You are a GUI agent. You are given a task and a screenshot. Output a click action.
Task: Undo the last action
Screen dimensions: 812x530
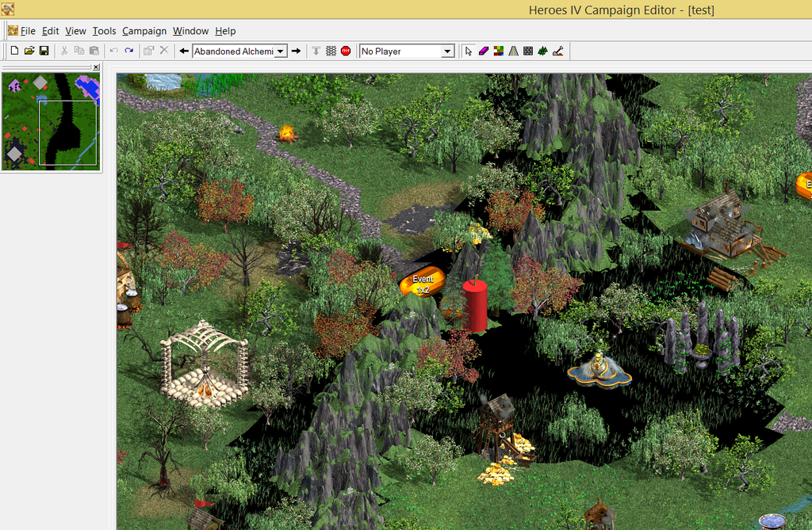(114, 51)
